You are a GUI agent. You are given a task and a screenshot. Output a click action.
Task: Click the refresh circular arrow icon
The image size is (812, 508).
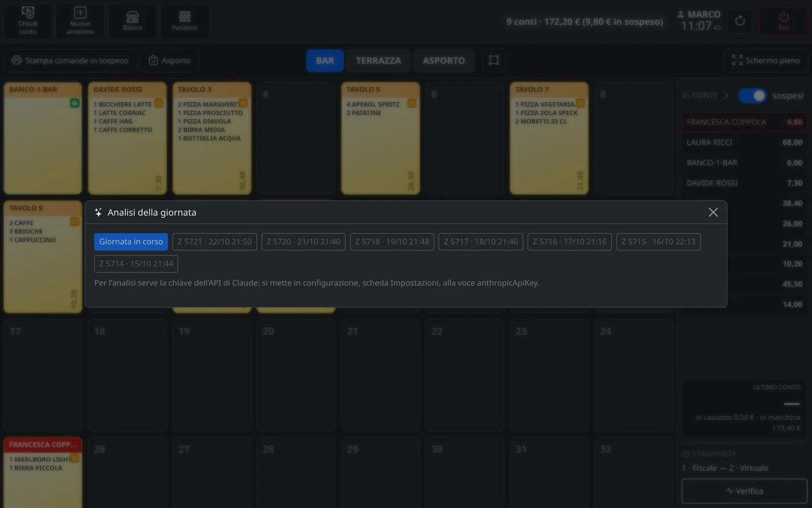pos(740,21)
